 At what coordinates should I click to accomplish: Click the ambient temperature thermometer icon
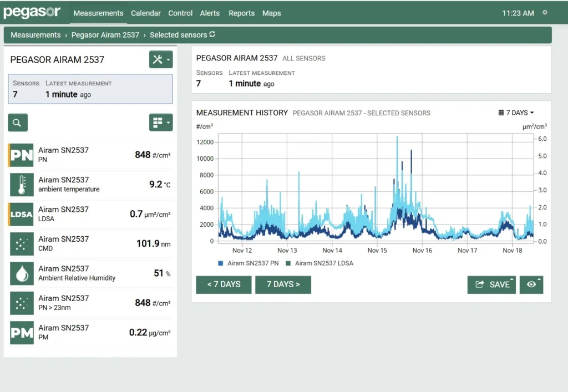click(x=22, y=185)
